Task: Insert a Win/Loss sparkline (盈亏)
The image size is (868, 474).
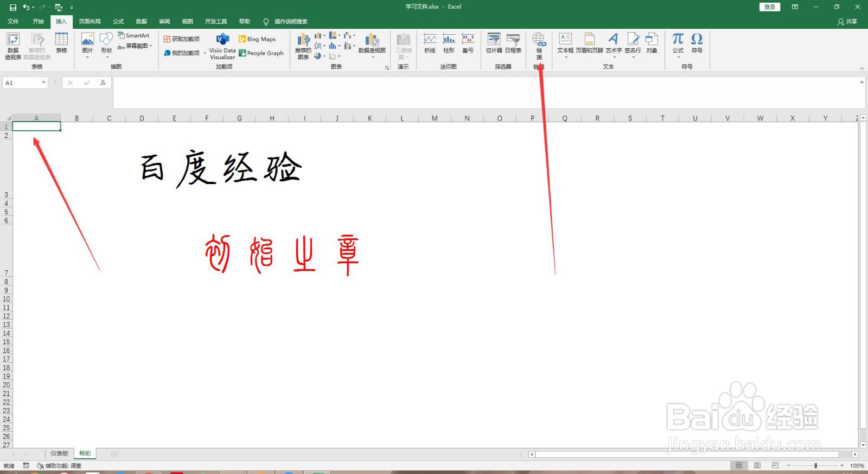Action: coord(468,43)
